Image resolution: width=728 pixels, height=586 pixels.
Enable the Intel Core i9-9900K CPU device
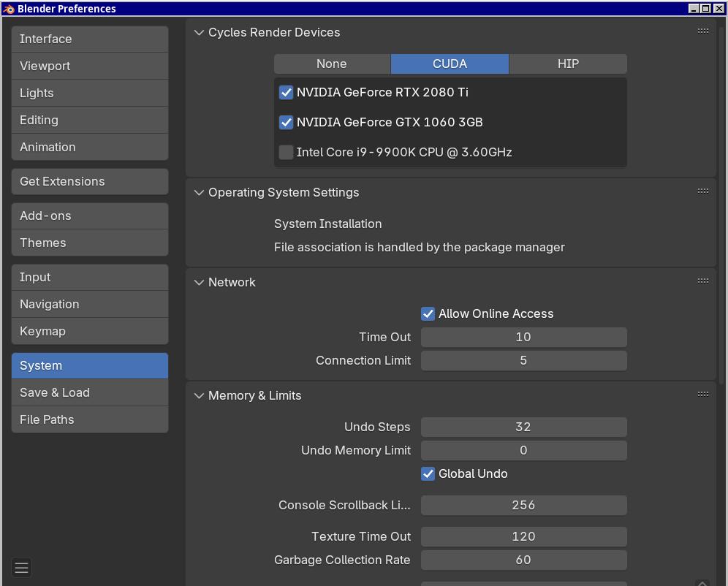287,153
